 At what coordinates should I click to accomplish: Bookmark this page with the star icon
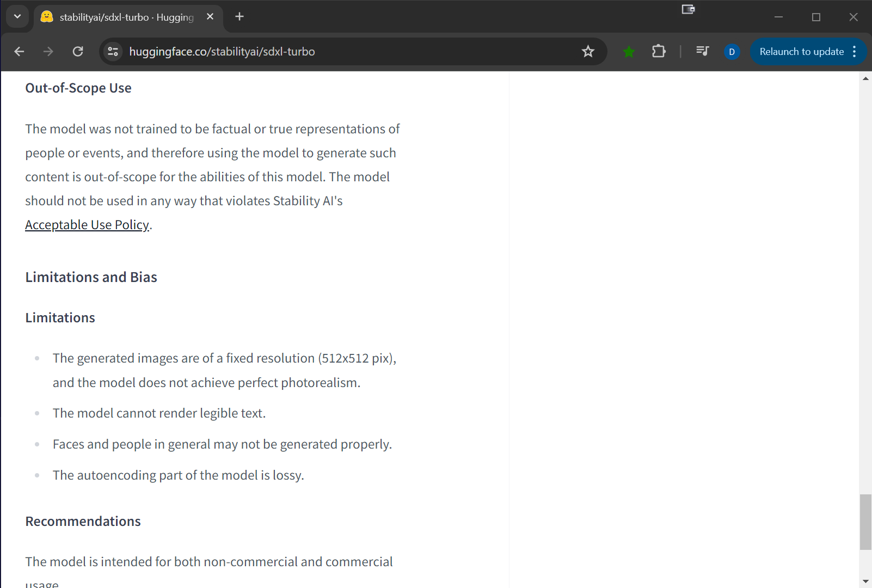click(x=588, y=52)
